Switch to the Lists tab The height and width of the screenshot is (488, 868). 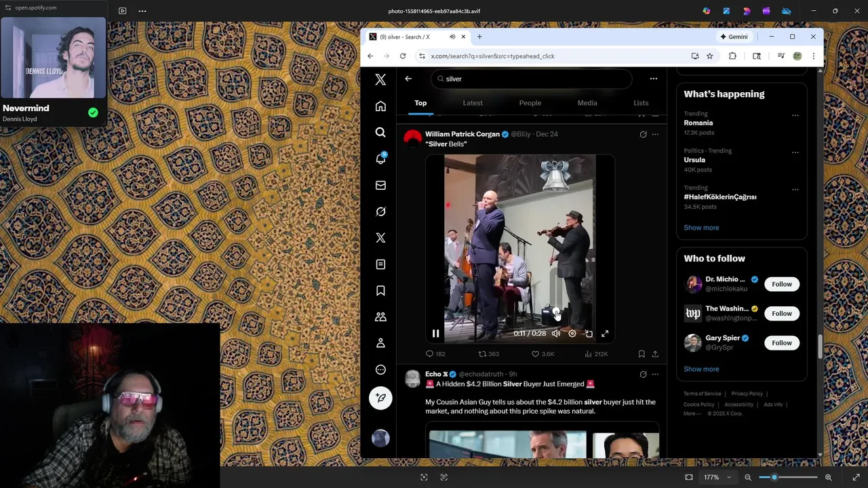click(641, 103)
